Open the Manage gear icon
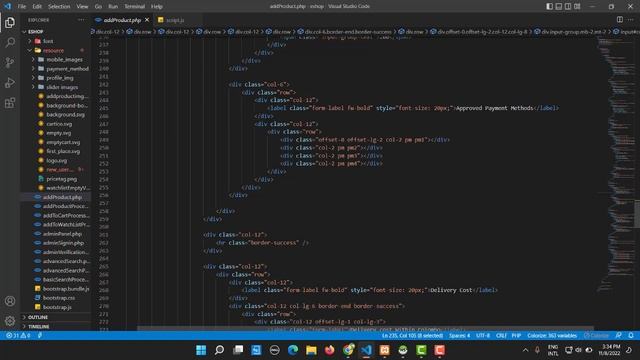This screenshot has height=360, width=640. 10,321
